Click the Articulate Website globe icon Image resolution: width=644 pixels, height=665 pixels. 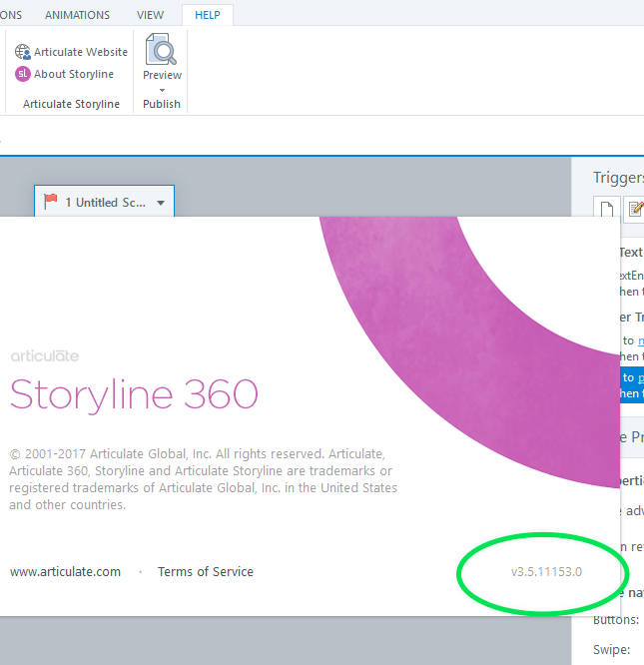(x=23, y=52)
